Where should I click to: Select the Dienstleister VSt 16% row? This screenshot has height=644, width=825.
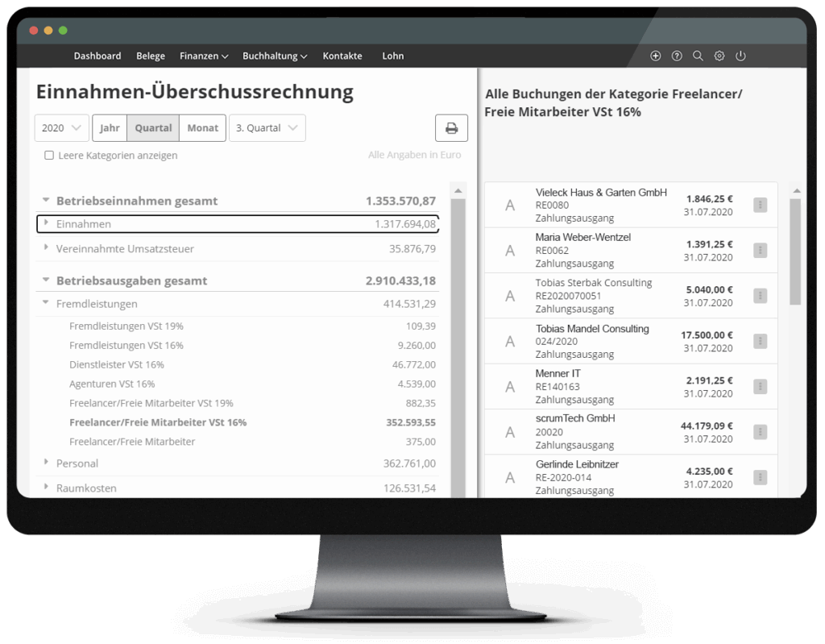117,364
